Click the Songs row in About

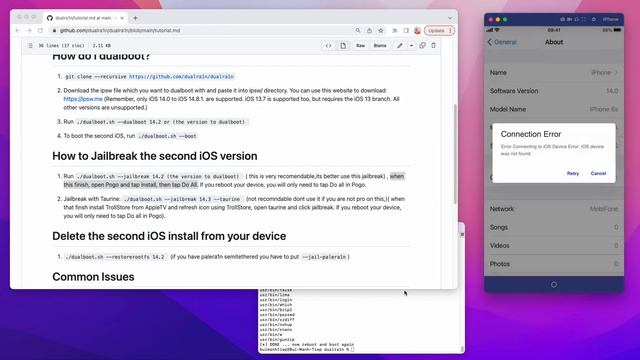pos(554,227)
